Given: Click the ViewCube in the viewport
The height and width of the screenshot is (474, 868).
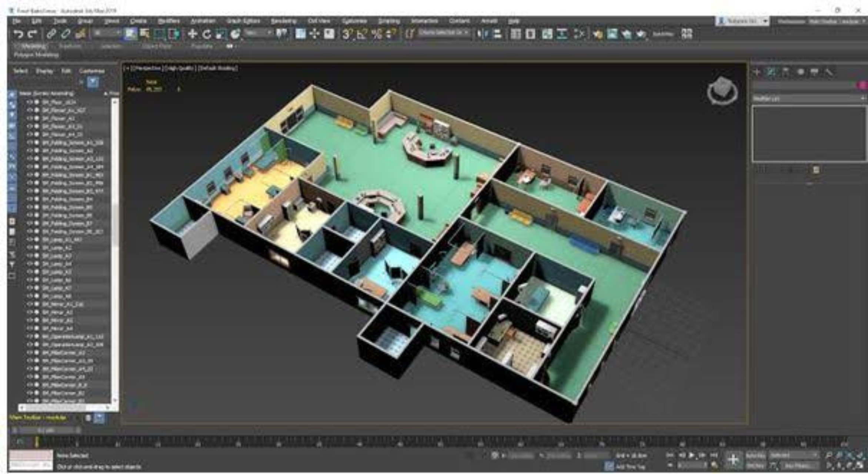Looking at the screenshot, I should coord(722,90).
